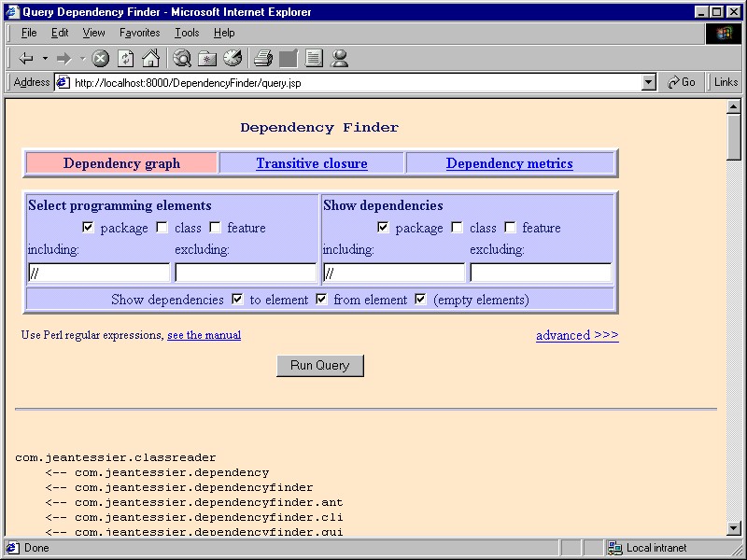The image size is (747, 560).
Task: Toggle feature under Show dependencies
Action: pyautogui.click(x=510, y=227)
